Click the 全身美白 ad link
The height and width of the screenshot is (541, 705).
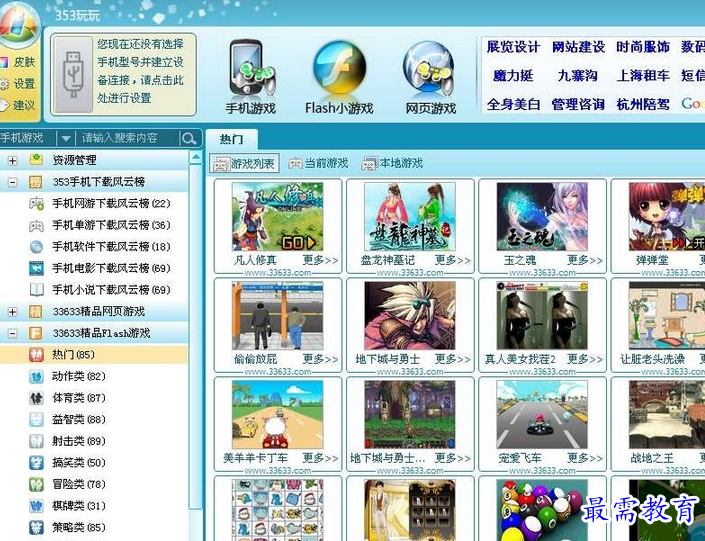click(513, 104)
